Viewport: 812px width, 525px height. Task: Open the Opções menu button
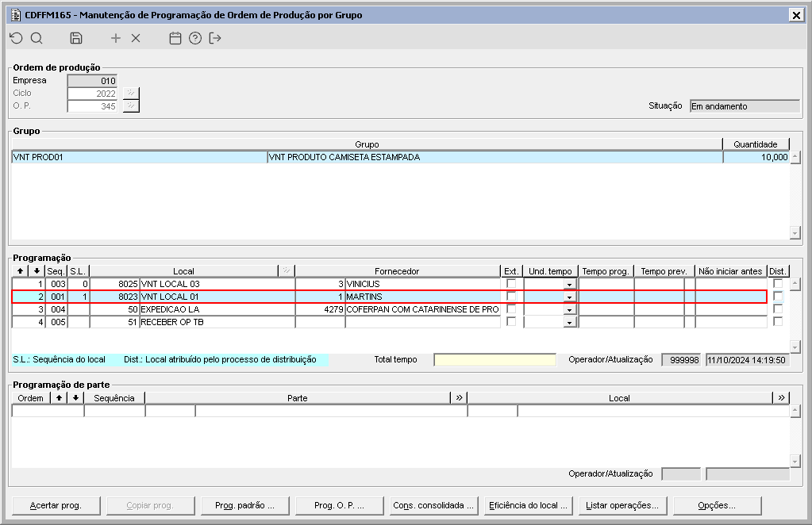(x=718, y=506)
